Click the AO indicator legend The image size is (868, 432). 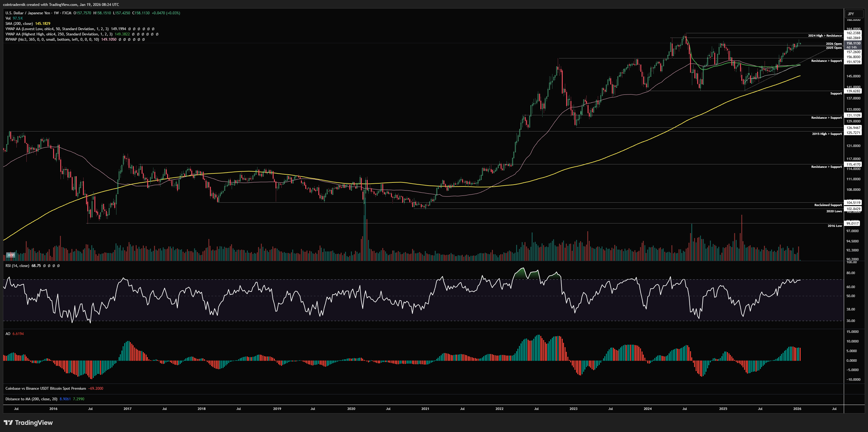point(8,333)
